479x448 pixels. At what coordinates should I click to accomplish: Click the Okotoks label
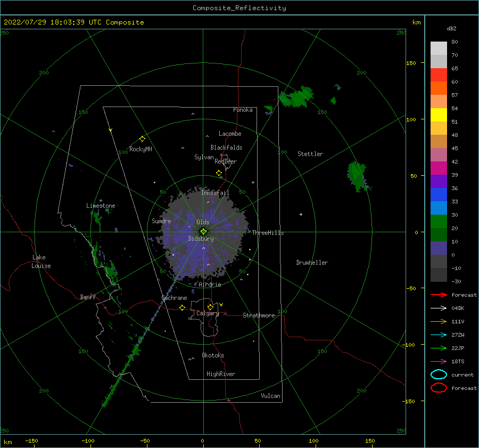[213, 355]
